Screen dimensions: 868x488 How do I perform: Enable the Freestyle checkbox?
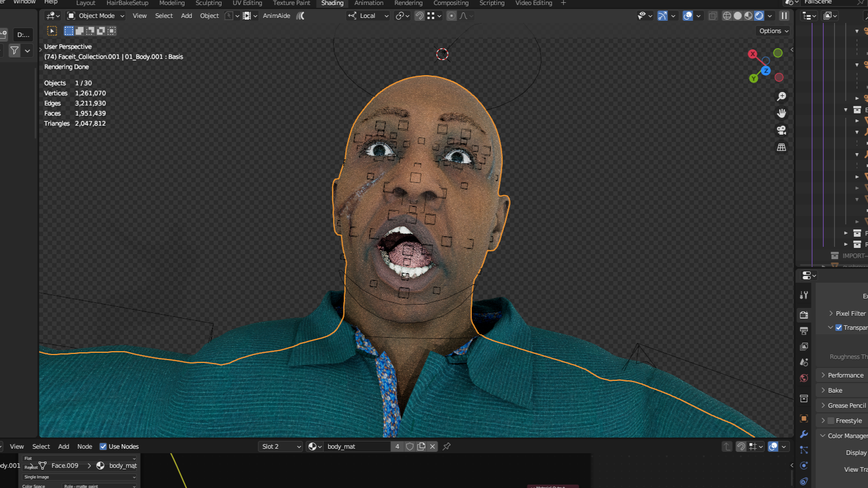831,421
